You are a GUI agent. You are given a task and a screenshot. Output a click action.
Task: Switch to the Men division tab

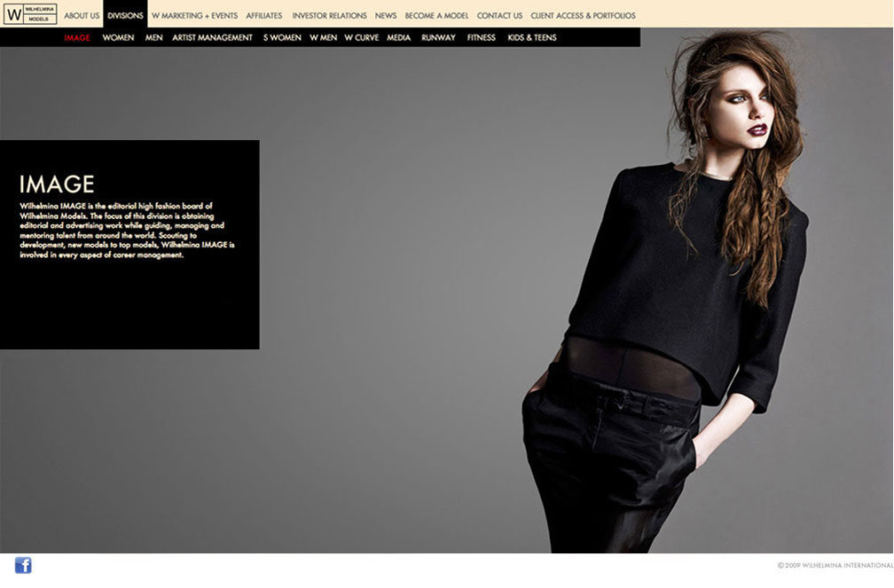point(153,37)
